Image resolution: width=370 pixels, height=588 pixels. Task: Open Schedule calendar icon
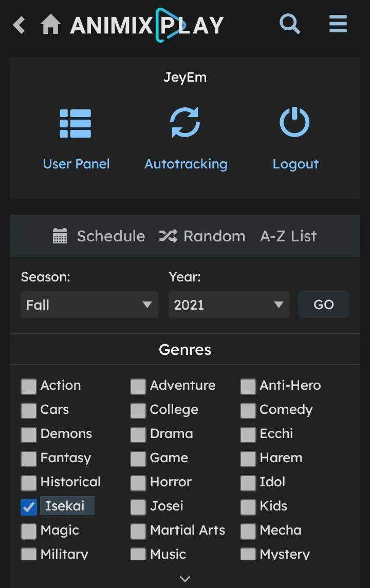pos(60,236)
